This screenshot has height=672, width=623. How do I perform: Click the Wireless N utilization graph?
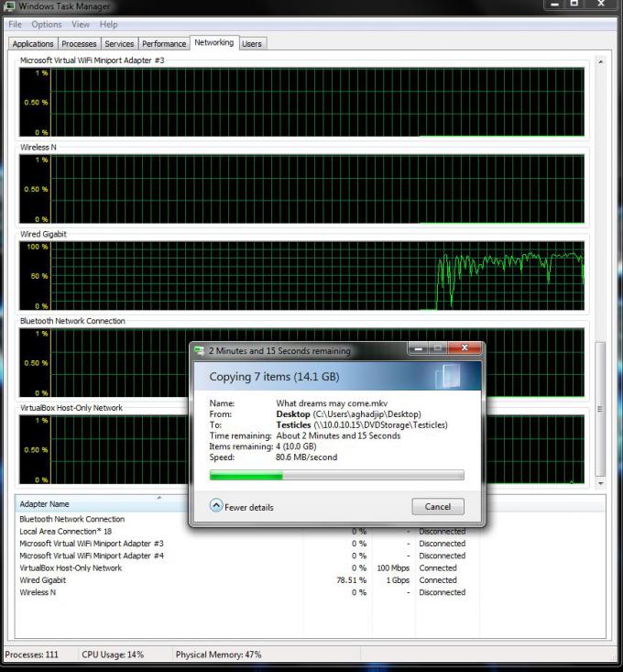click(x=301, y=189)
